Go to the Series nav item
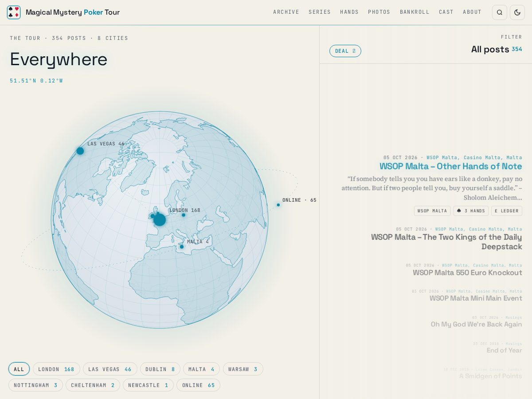This screenshot has width=532, height=399. pyautogui.click(x=320, y=12)
